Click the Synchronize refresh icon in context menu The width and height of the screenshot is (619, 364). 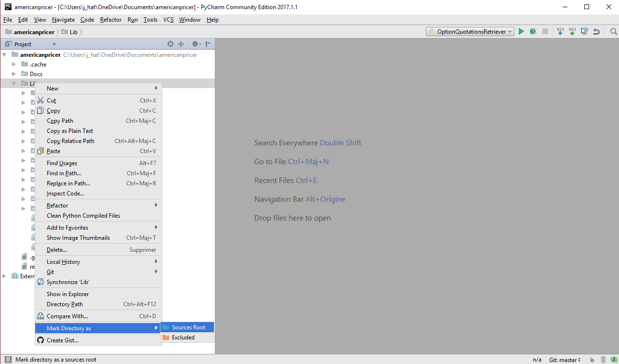pos(40,282)
